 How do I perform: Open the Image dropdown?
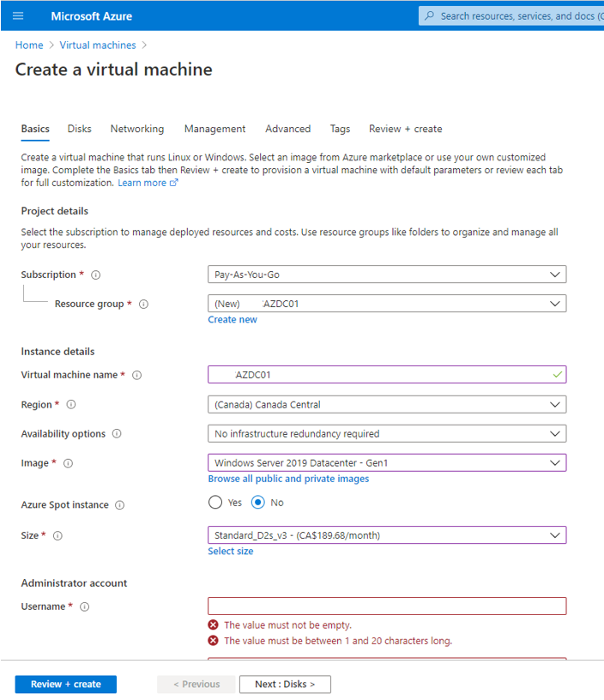point(387,462)
